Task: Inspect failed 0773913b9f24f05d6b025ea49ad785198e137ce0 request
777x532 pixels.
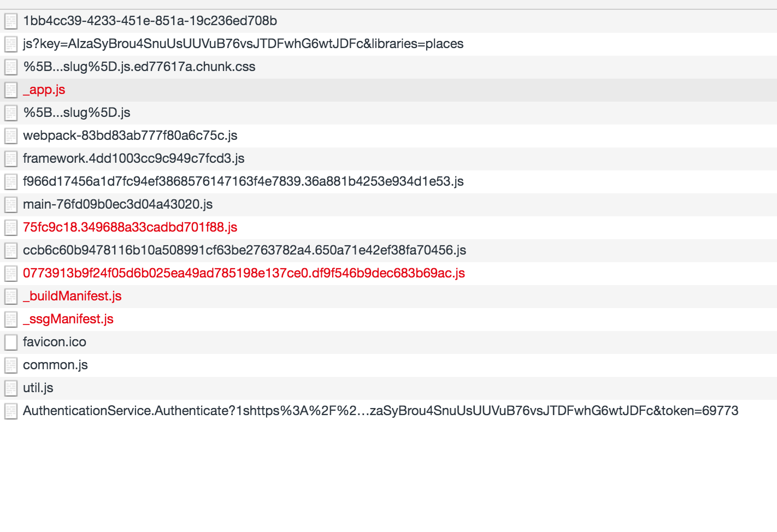Action: click(388, 274)
